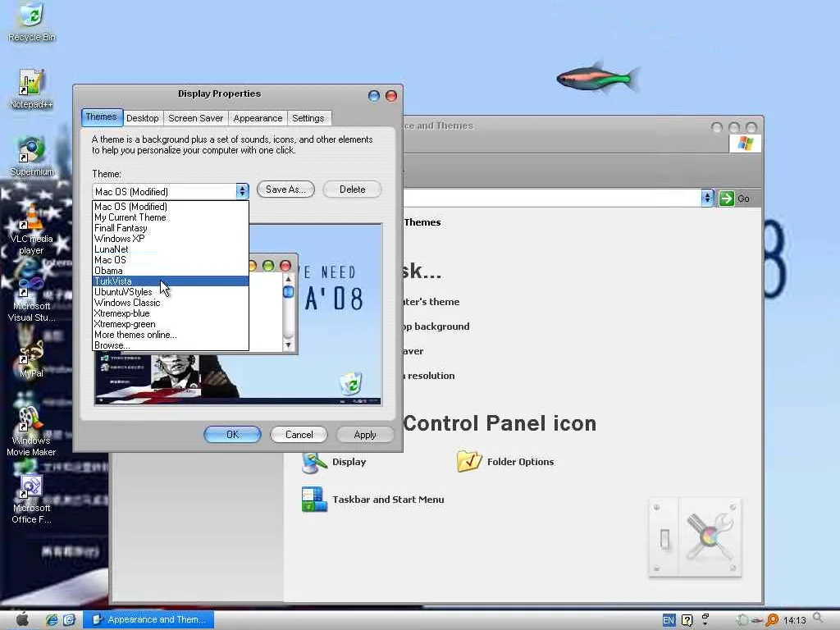Image resolution: width=840 pixels, height=630 pixels.
Task: Select the LunaNet theme
Action: pos(171,249)
